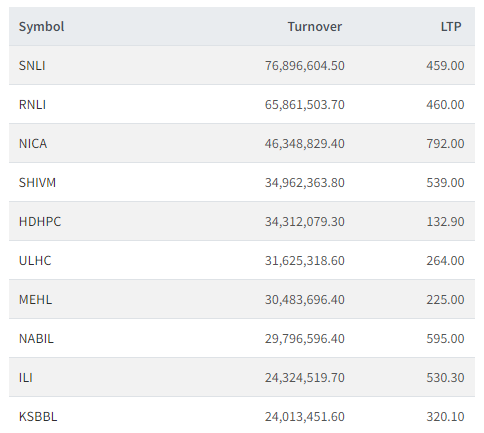The height and width of the screenshot is (433, 484).
Task: Select the HDHPC symbol
Action: click(40, 222)
